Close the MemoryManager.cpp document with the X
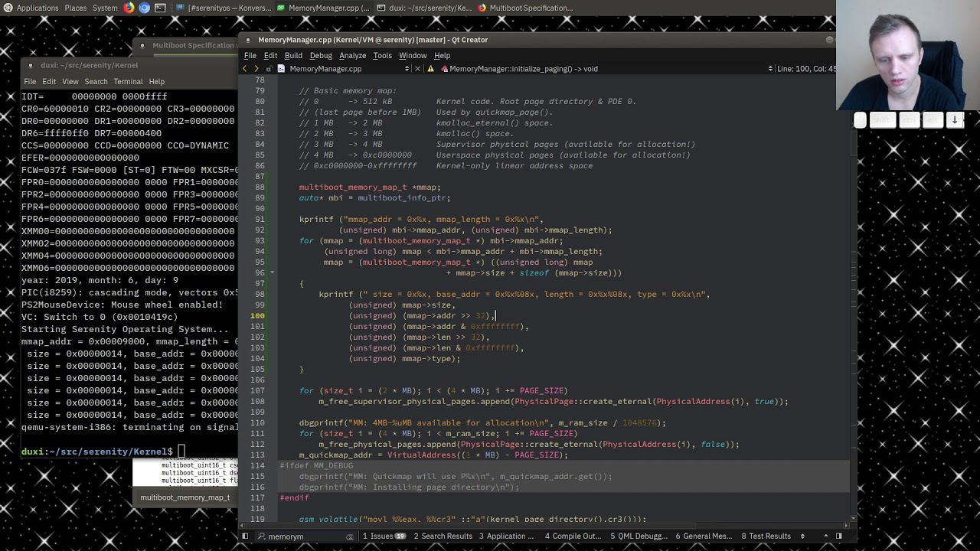 [417, 69]
